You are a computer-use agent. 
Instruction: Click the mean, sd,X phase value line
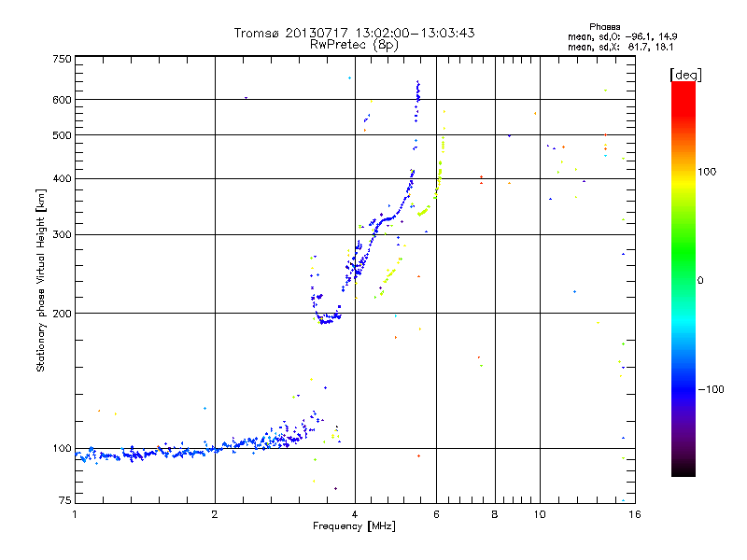pyautogui.click(x=620, y=47)
